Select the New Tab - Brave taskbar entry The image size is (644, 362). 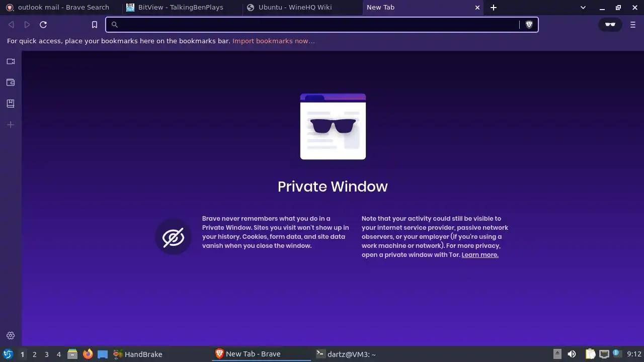[x=262, y=354]
